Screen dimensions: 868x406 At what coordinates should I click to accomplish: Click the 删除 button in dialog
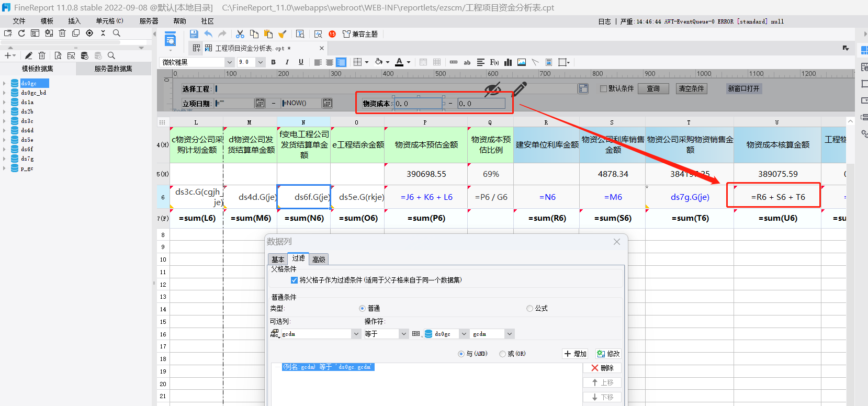tap(602, 368)
